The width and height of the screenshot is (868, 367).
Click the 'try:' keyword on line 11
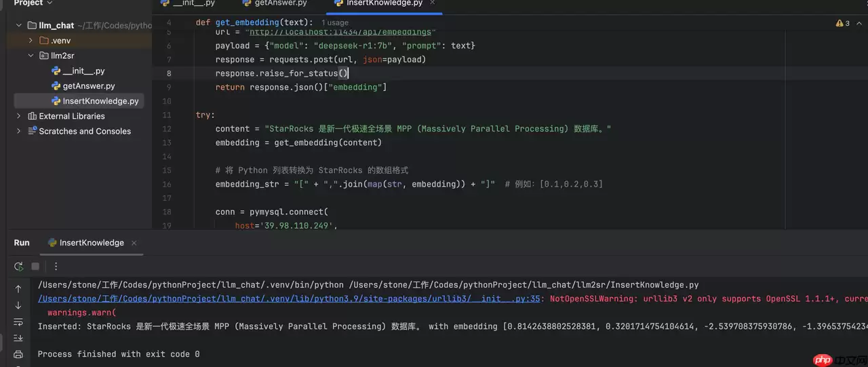coord(205,115)
